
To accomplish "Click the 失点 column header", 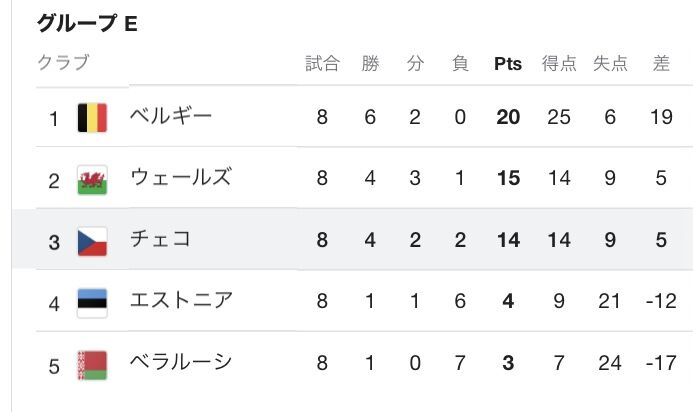I will coord(610,64).
